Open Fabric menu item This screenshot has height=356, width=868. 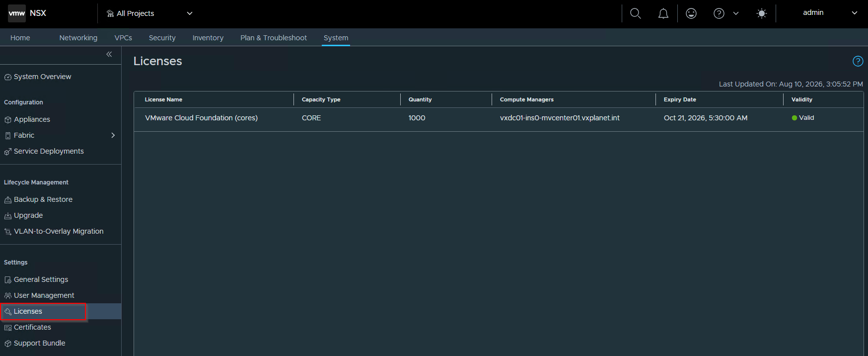(24, 135)
